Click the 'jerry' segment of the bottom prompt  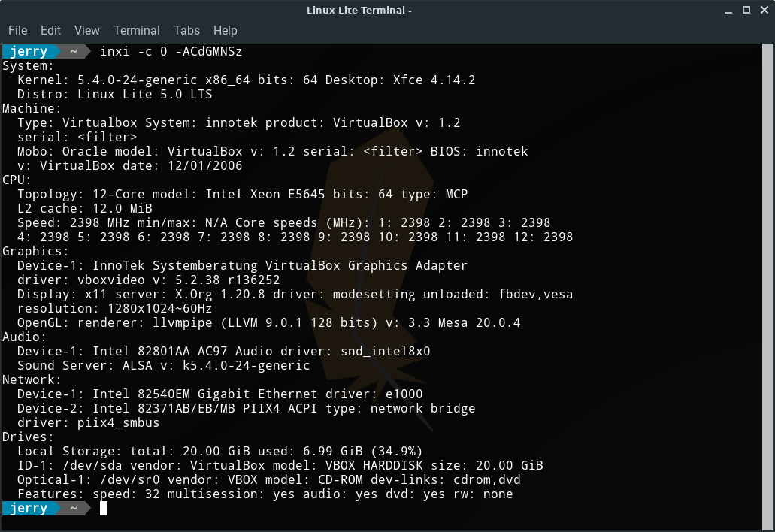[29, 509]
